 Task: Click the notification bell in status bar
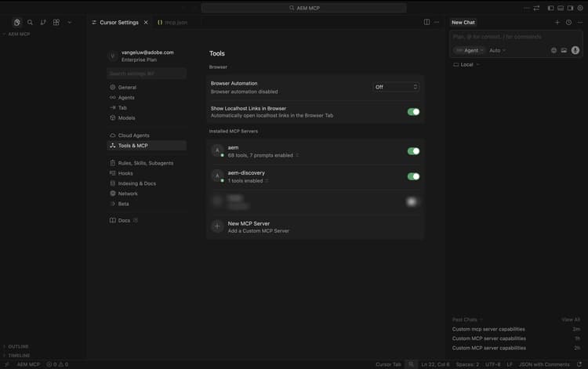click(579, 364)
